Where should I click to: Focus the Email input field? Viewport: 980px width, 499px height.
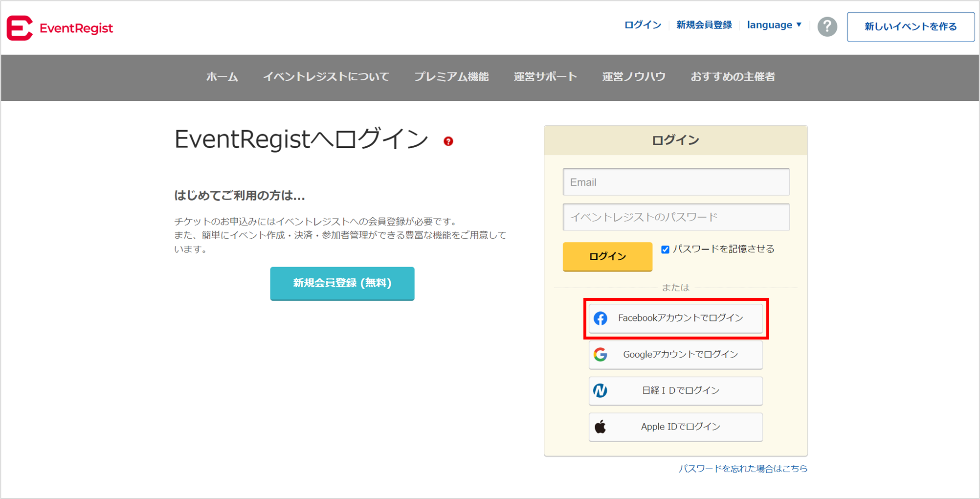[x=676, y=182]
